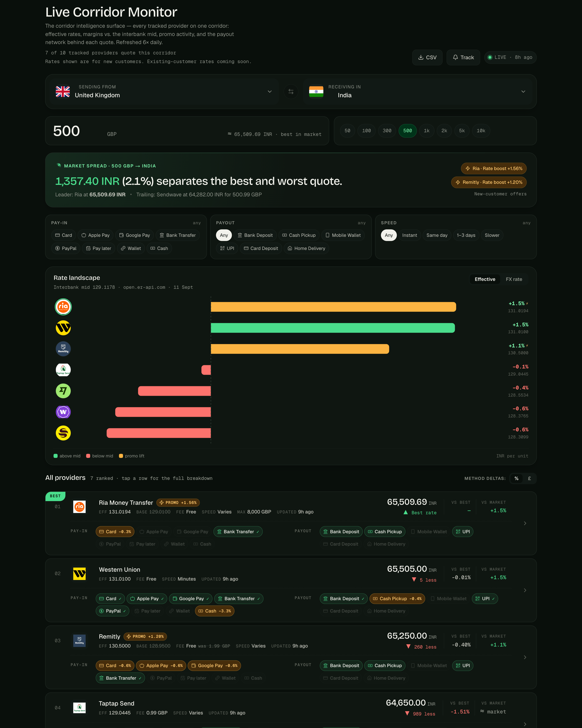Viewport: 582px width, 728px height.
Task: Swap the sending and receiving countries
Action: click(291, 92)
